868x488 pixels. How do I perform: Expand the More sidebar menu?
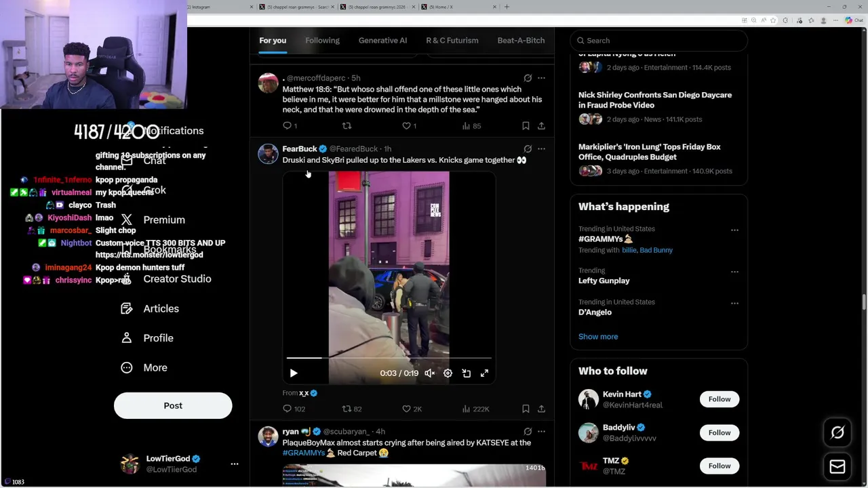click(x=144, y=367)
